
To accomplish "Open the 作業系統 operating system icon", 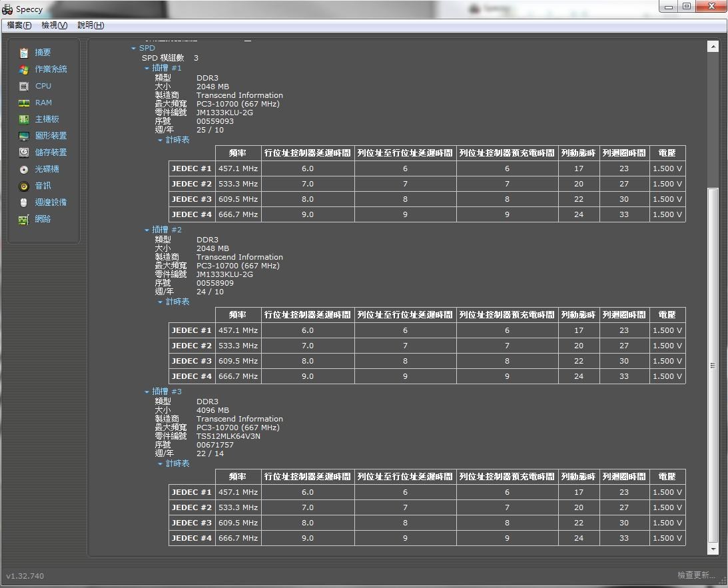I will [x=24, y=69].
